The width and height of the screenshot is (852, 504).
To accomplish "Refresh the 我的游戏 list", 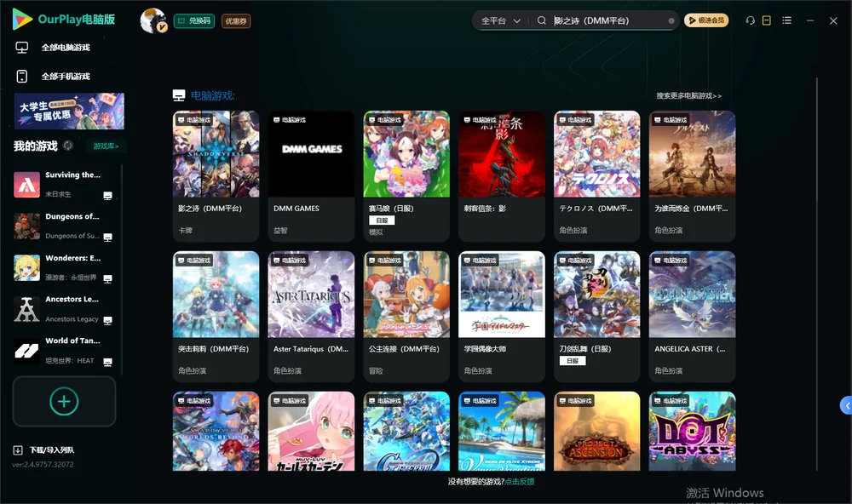I will pos(68,146).
